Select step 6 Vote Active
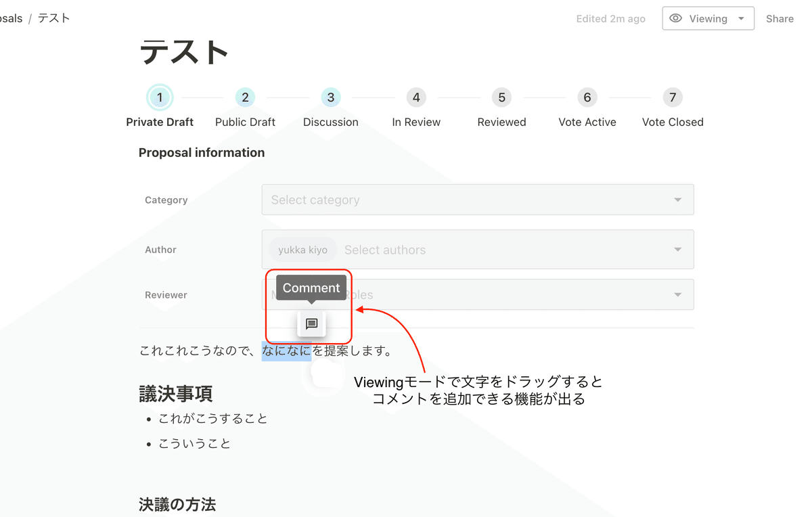The width and height of the screenshot is (812, 517). [x=587, y=97]
